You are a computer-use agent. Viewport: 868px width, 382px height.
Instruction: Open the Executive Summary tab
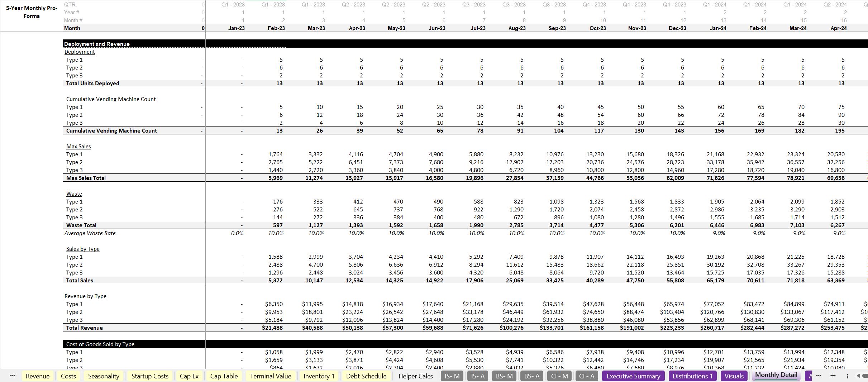[633, 376]
